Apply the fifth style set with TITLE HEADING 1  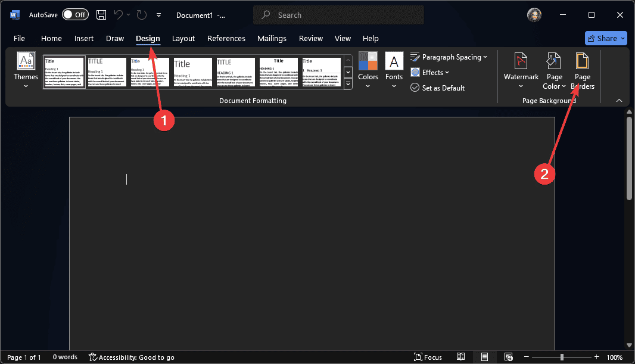coord(236,72)
